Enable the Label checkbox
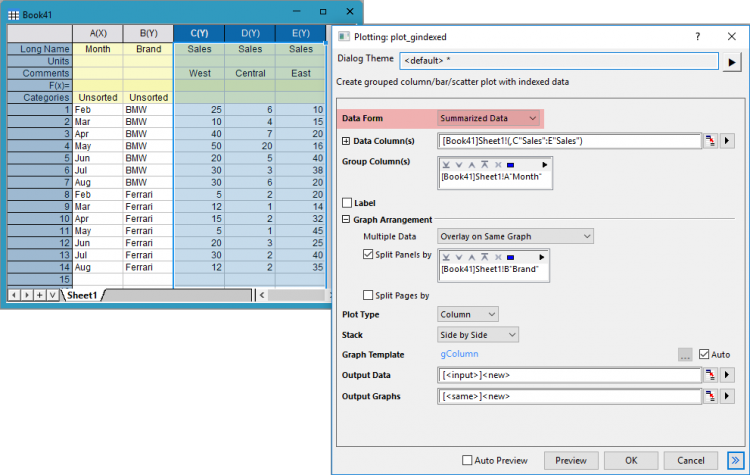The image size is (750, 475). (347, 203)
